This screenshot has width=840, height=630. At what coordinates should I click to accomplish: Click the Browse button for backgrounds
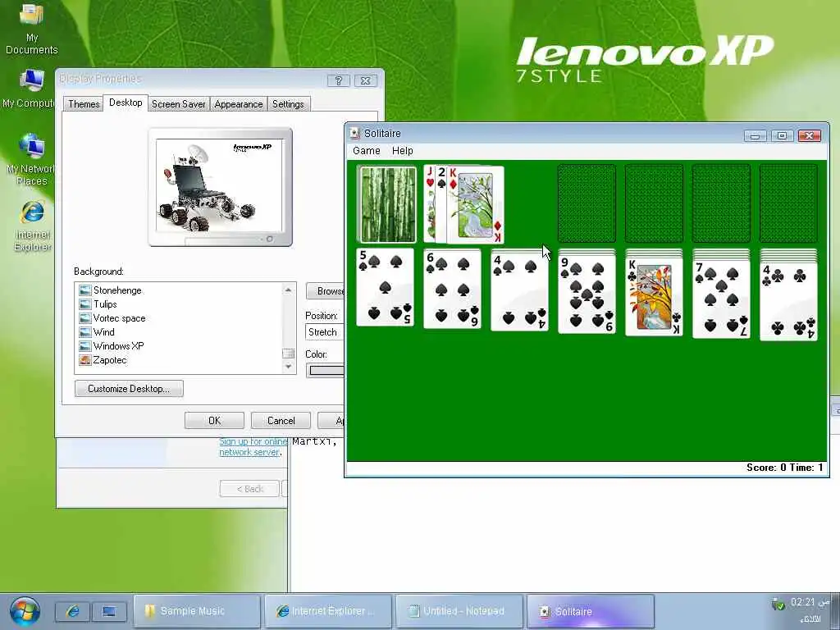click(x=325, y=291)
